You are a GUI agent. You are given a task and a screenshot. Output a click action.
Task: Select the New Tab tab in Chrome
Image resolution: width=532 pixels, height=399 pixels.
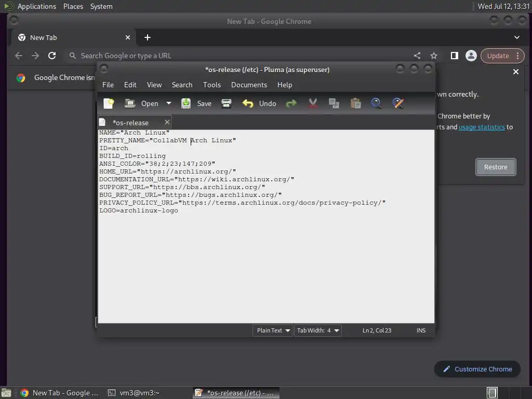click(x=74, y=37)
